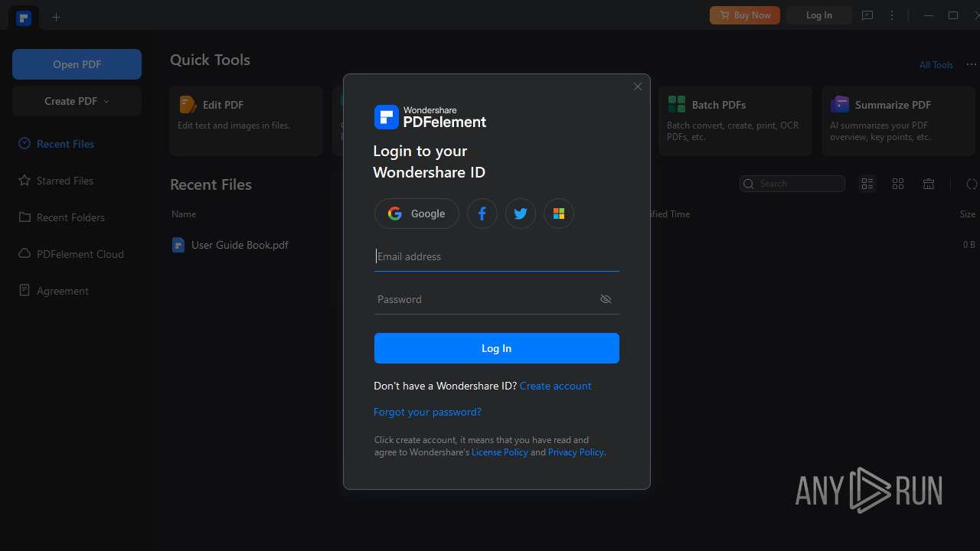Image resolution: width=980 pixels, height=551 pixels.
Task: Sign in with the Microsoft icon
Action: (559, 214)
